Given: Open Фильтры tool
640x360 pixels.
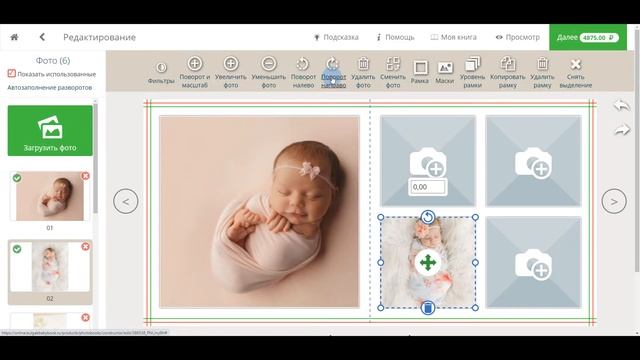Looking at the screenshot, I should tap(161, 73).
